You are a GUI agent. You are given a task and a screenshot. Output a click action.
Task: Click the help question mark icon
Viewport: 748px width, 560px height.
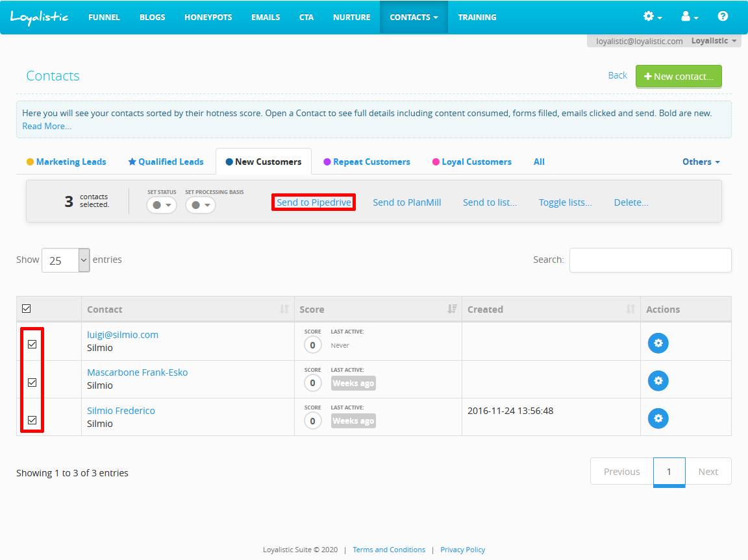pyautogui.click(x=723, y=17)
